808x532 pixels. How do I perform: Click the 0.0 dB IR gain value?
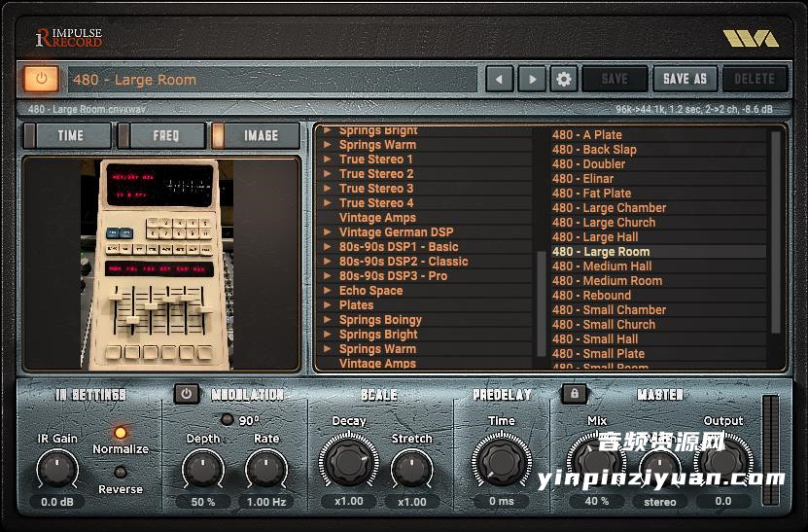tap(57, 502)
